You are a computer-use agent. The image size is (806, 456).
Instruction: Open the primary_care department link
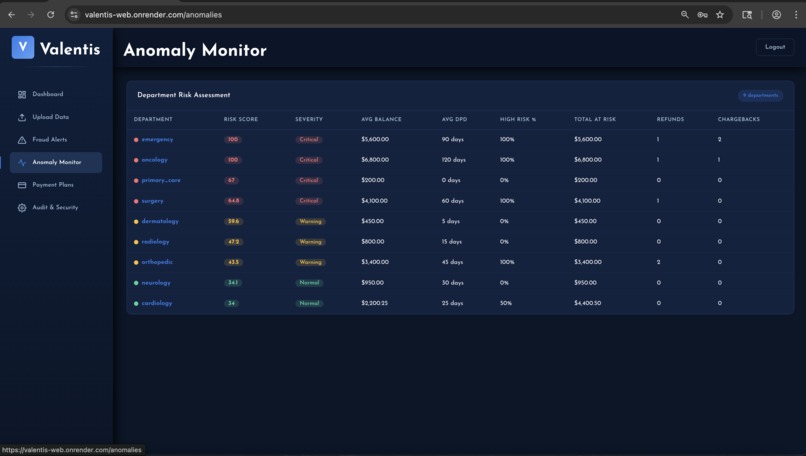161,180
